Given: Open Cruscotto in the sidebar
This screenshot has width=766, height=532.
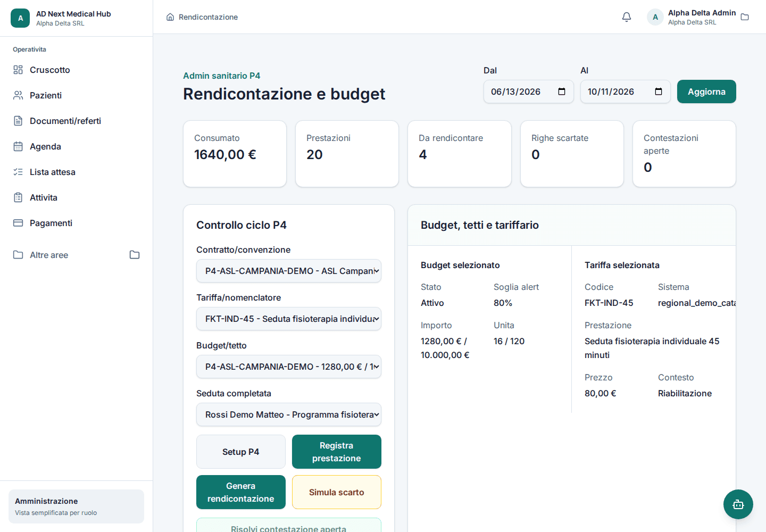Looking at the screenshot, I should [x=76, y=70].
